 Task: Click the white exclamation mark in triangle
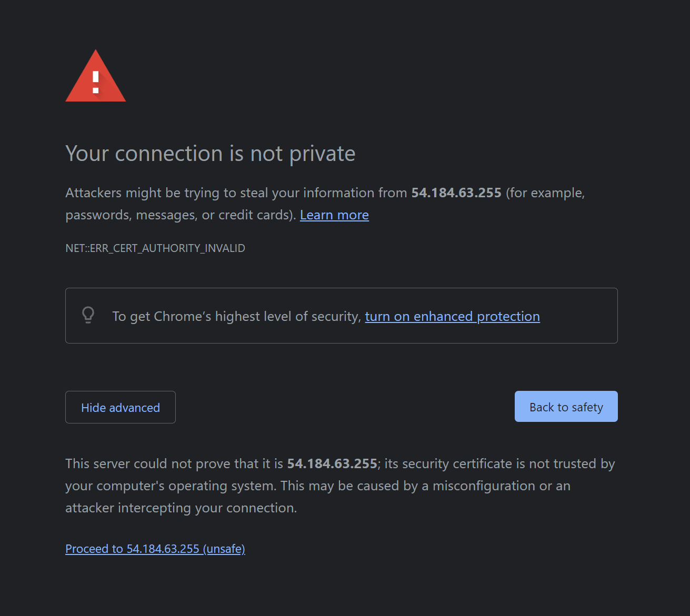click(96, 83)
